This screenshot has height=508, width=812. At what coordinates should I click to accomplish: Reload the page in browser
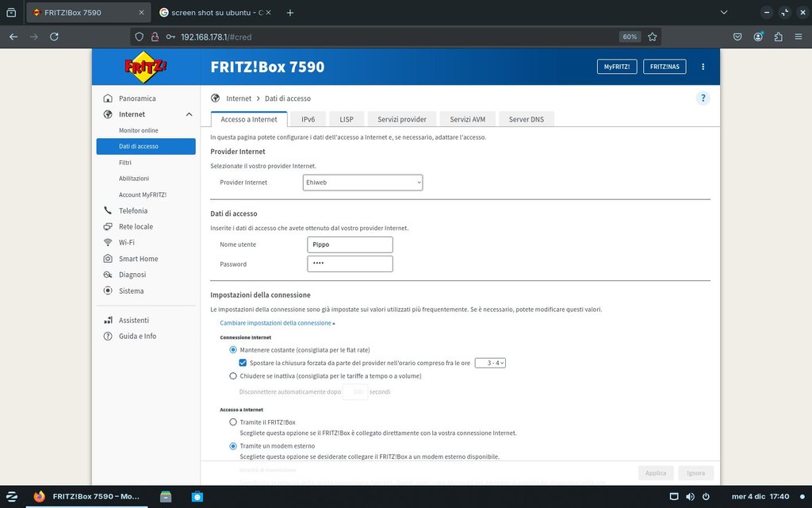(x=54, y=37)
